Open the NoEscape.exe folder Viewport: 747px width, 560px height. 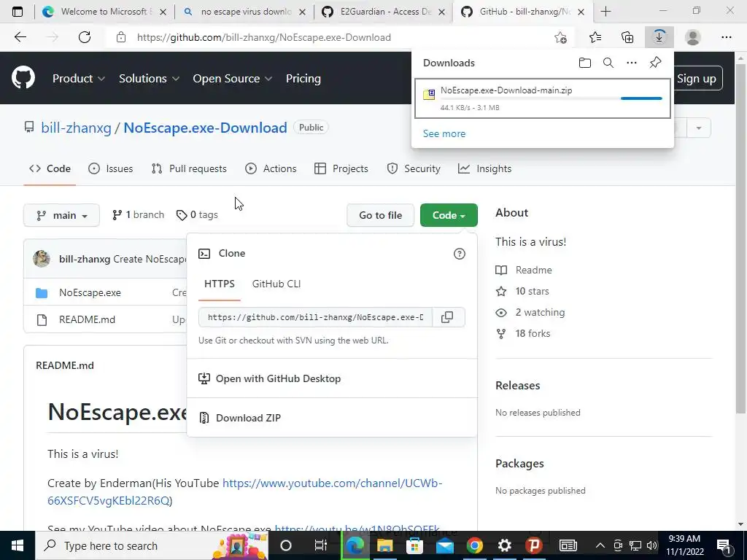(x=90, y=293)
